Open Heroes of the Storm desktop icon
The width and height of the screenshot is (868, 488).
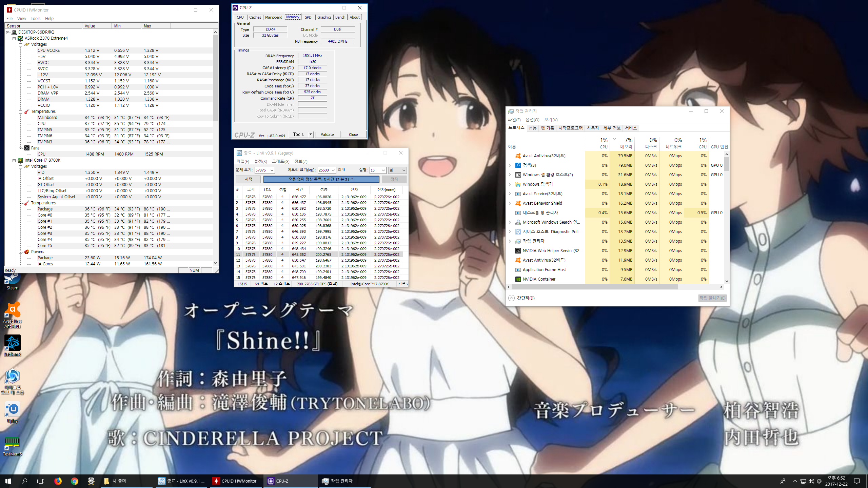[x=13, y=382]
